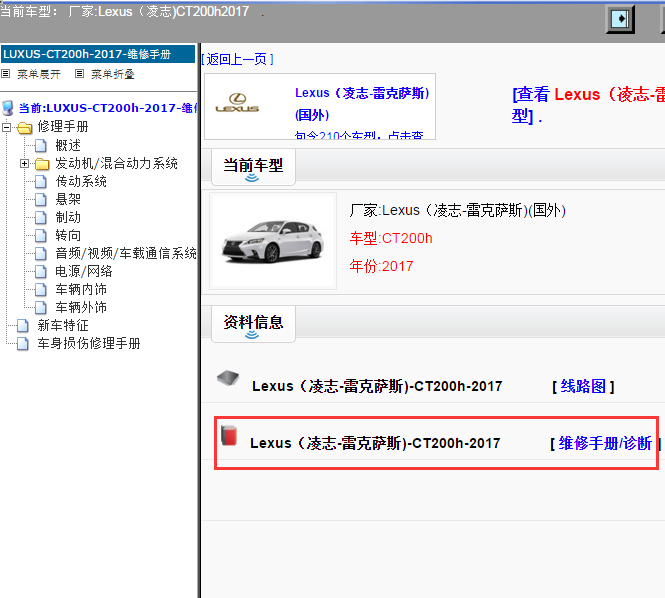Image resolution: width=665 pixels, height=598 pixels.
Task: Open the 电源/网络 tree item
Action: pos(84,271)
